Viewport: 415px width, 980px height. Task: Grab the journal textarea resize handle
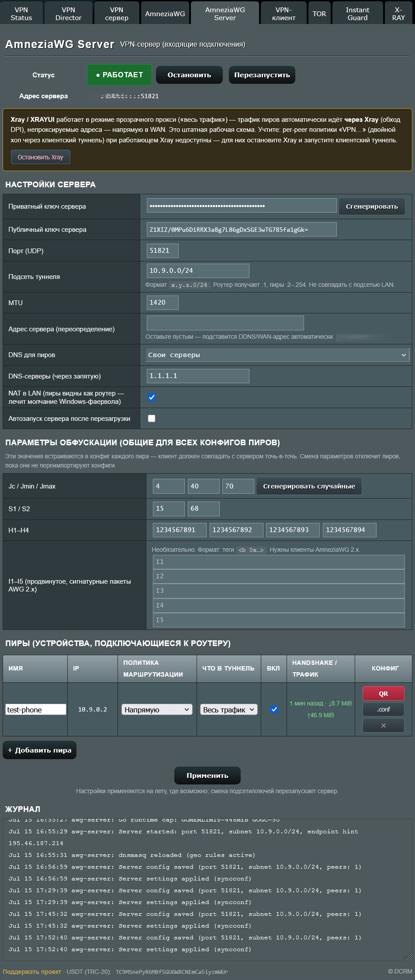pyautogui.click(x=408, y=957)
